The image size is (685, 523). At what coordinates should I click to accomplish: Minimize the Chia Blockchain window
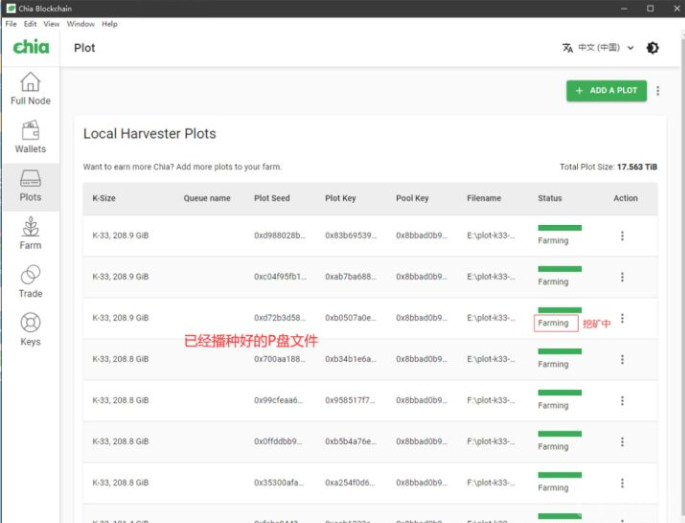point(624,8)
